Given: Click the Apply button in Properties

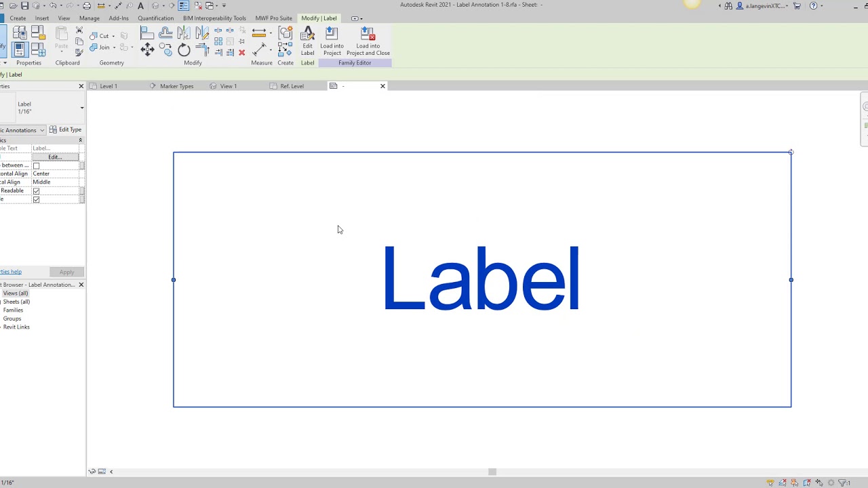Looking at the screenshot, I should [66, 272].
